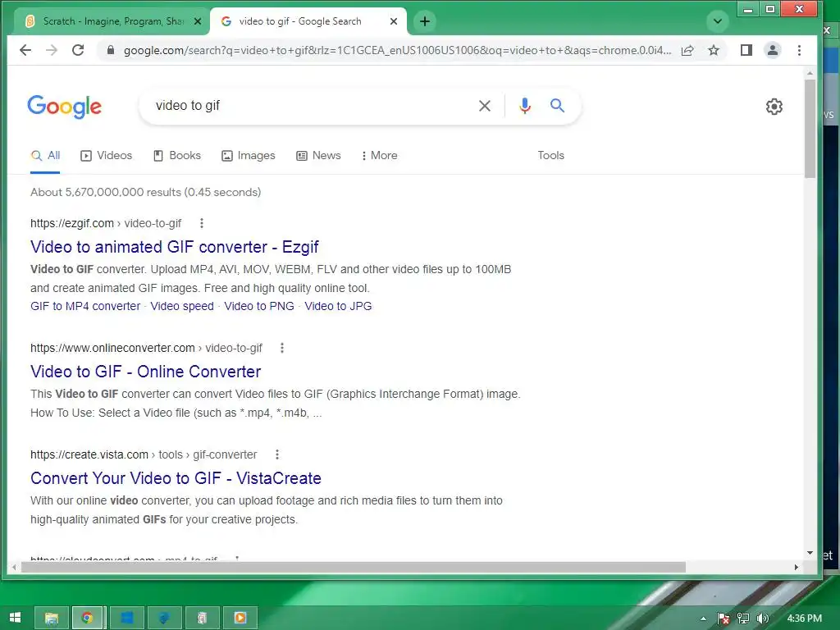
Task: Open the Windows Start button
Action: tap(15, 618)
